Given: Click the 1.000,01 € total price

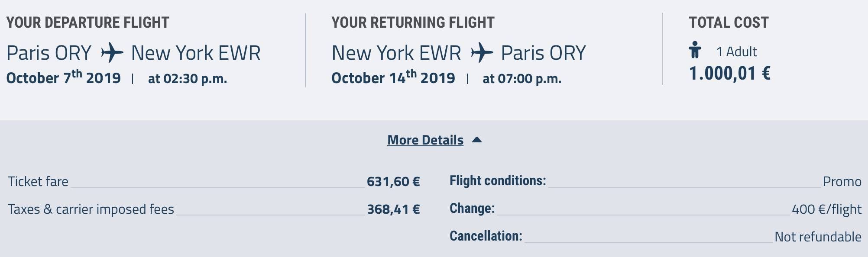Looking at the screenshot, I should click(x=730, y=74).
